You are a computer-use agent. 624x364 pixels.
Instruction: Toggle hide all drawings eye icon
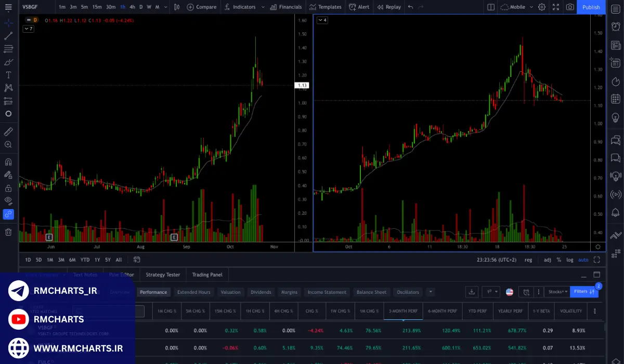click(x=8, y=200)
